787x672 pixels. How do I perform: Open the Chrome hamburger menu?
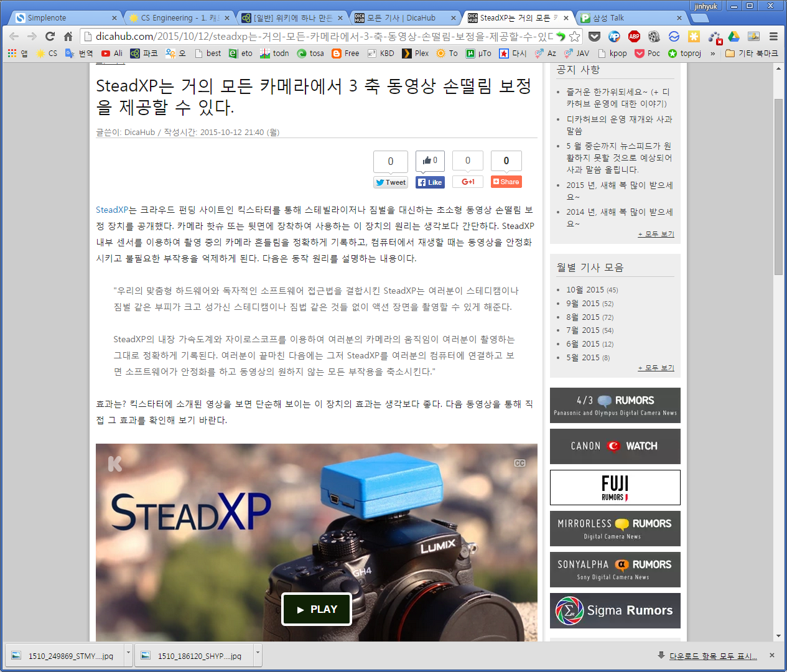tap(773, 37)
